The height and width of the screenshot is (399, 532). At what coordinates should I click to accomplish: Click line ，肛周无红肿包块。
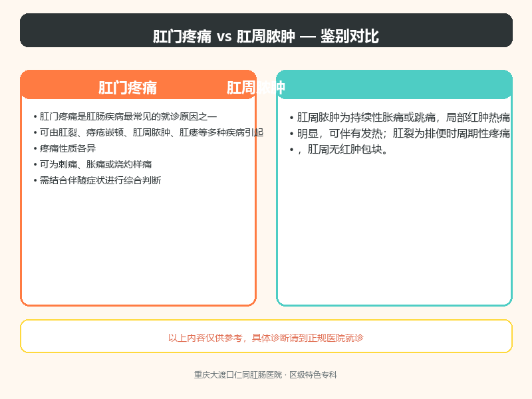(338, 149)
